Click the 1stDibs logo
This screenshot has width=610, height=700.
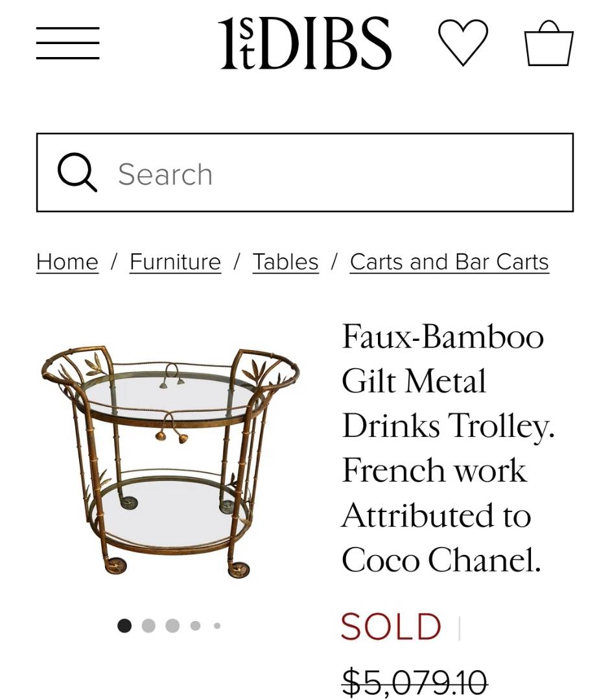pyautogui.click(x=305, y=43)
